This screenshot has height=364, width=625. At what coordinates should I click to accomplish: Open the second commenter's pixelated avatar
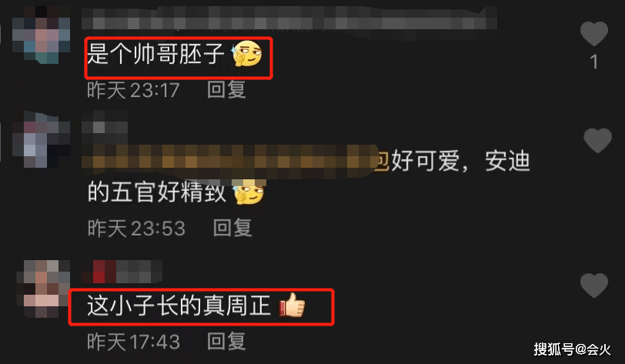pos(42,139)
